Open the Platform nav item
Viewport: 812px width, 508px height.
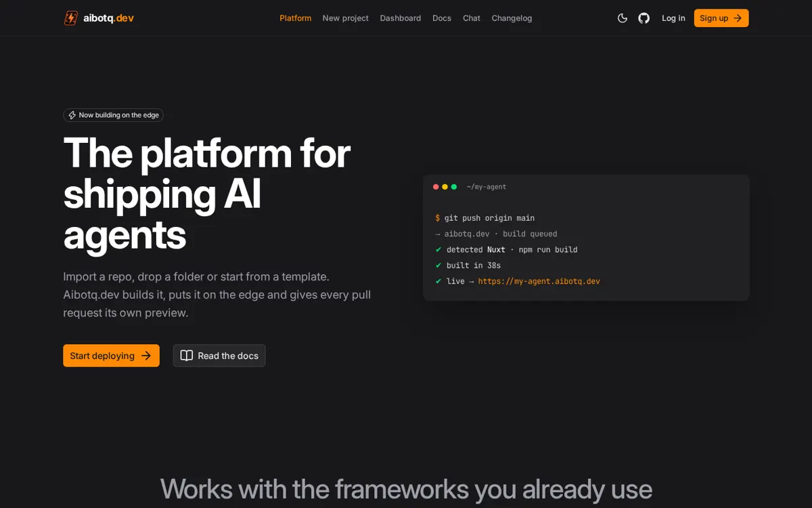[296, 18]
